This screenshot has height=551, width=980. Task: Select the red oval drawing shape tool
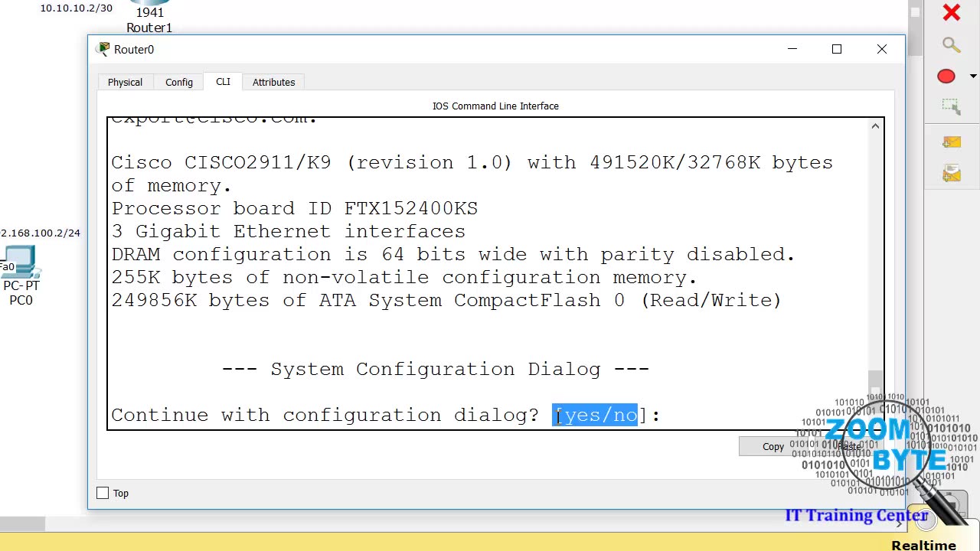(x=946, y=76)
